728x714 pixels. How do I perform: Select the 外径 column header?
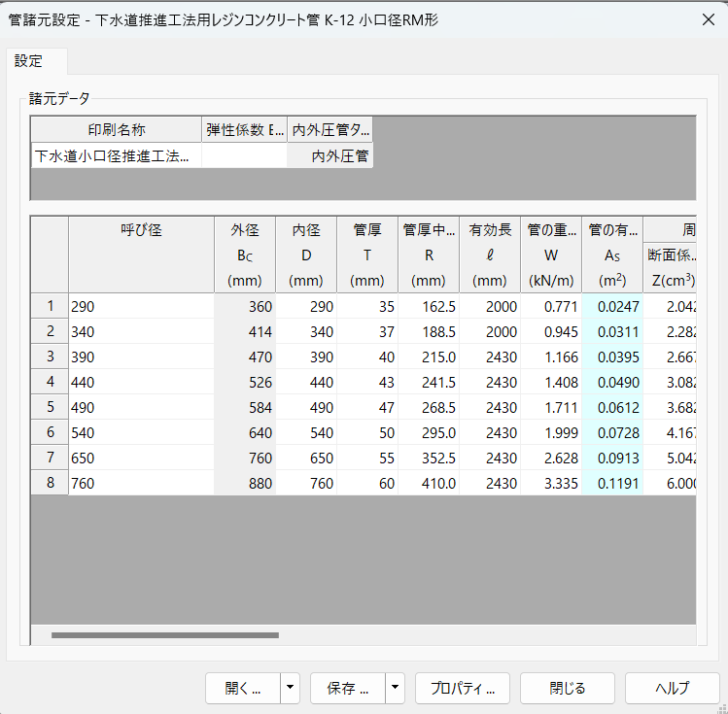pos(245,255)
